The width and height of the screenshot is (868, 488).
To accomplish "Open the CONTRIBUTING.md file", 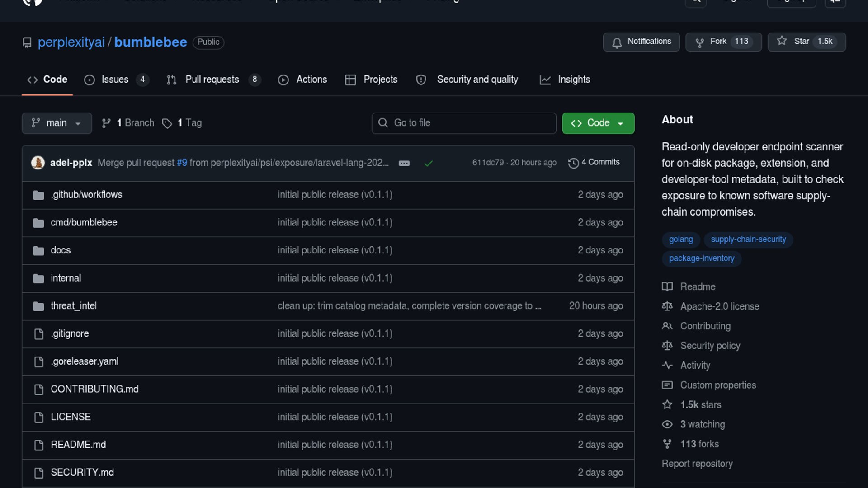I will click(94, 389).
